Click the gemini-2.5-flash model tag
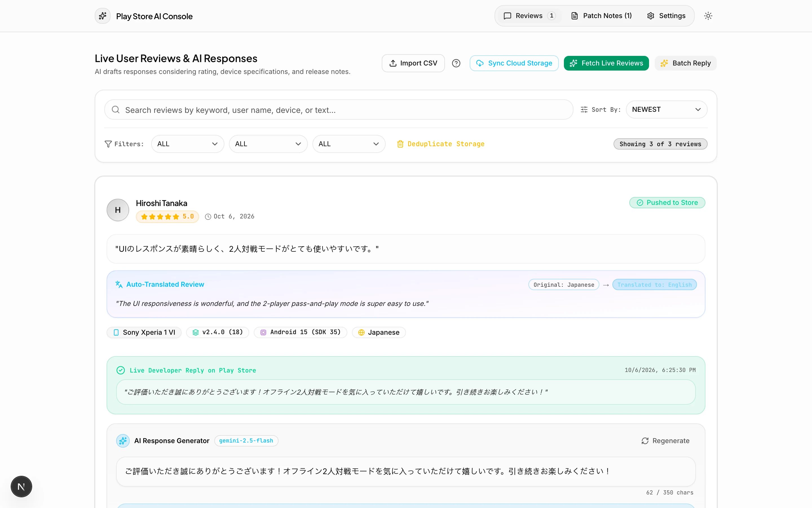The width and height of the screenshot is (812, 508). tap(246, 441)
